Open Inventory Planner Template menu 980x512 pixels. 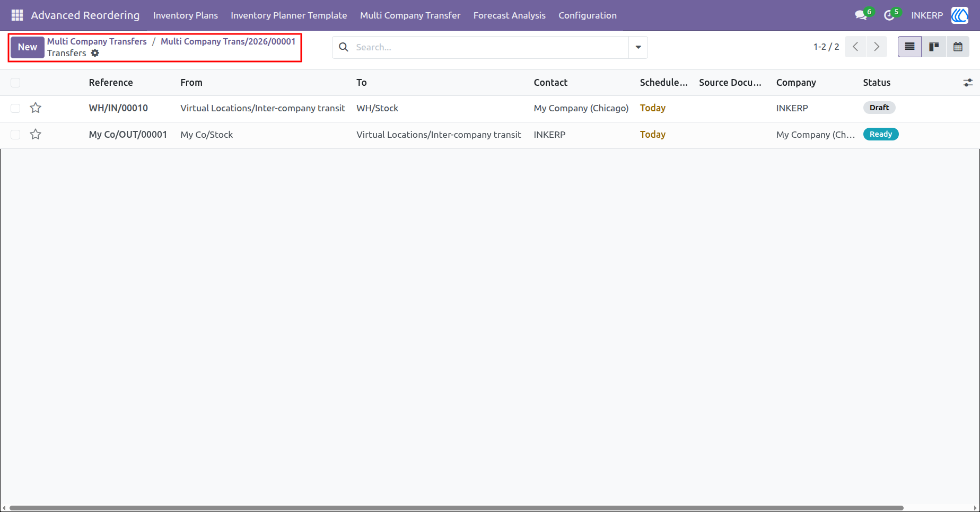click(289, 15)
